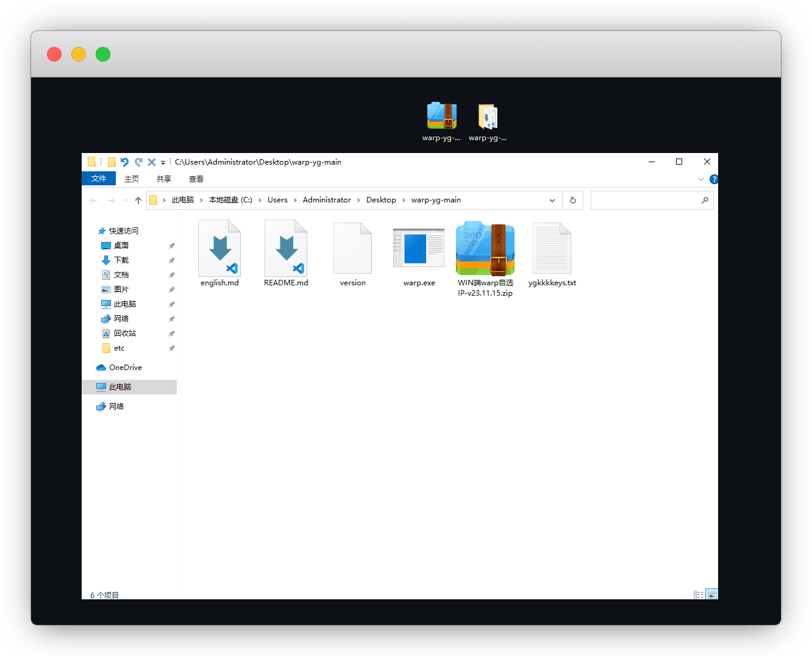Image resolution: width=812 pixels, height=656 pixels.
Task: Select the blank 'version' file icon
Action: (352, 248)
